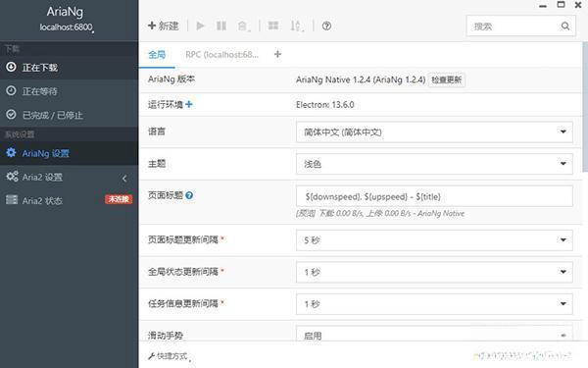Add new RPC tab with plus icon

[x=277, y=54]
